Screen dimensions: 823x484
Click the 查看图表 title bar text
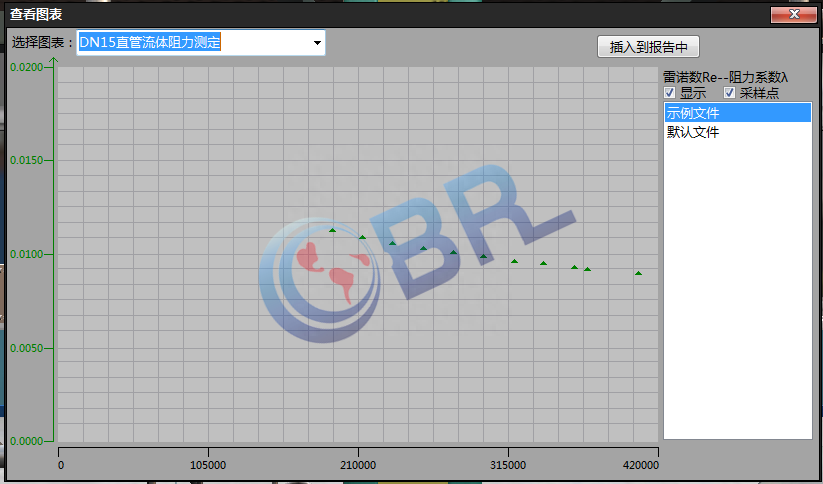[x=36, y=14]
